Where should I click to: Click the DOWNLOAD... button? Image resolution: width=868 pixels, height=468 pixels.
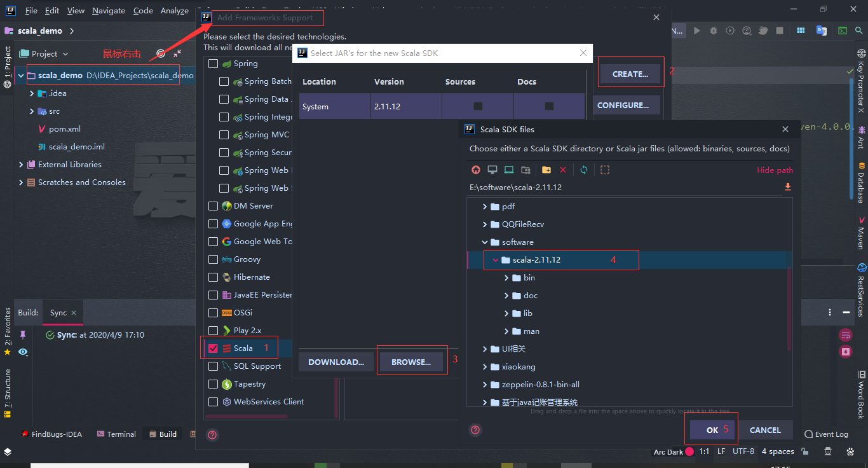(336, 362)
